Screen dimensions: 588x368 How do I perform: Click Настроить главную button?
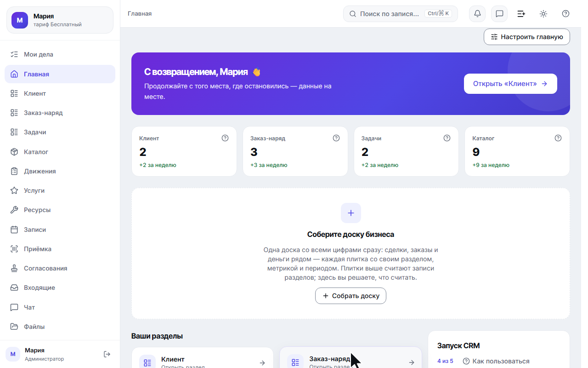(527, 37)
